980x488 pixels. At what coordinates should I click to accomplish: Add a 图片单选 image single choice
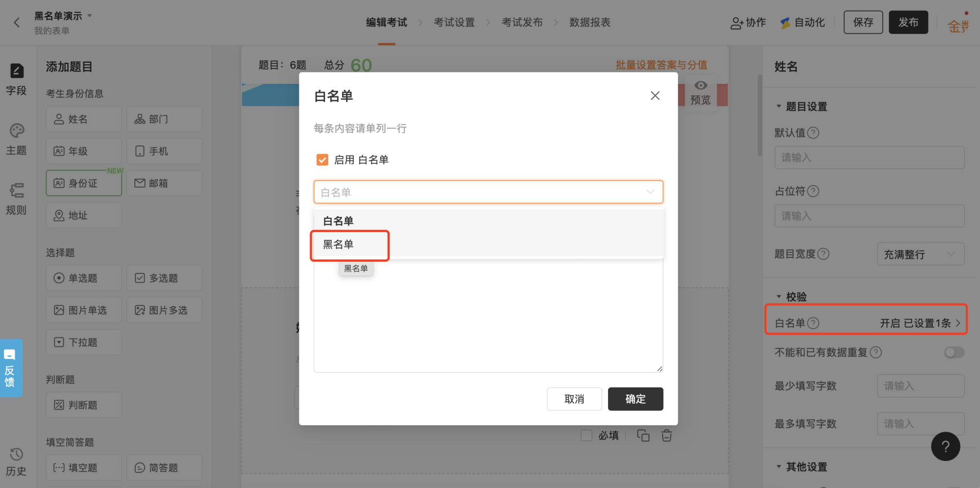click(x=84, y=310)
